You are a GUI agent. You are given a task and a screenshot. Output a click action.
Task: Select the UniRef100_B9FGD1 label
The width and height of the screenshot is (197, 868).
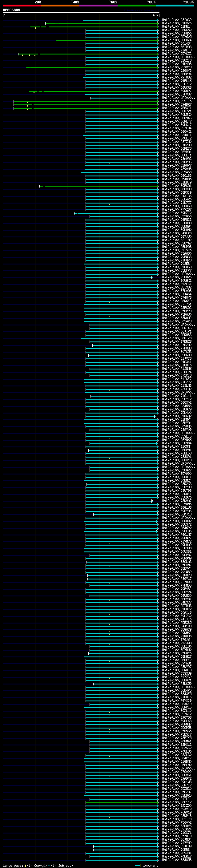176,186
